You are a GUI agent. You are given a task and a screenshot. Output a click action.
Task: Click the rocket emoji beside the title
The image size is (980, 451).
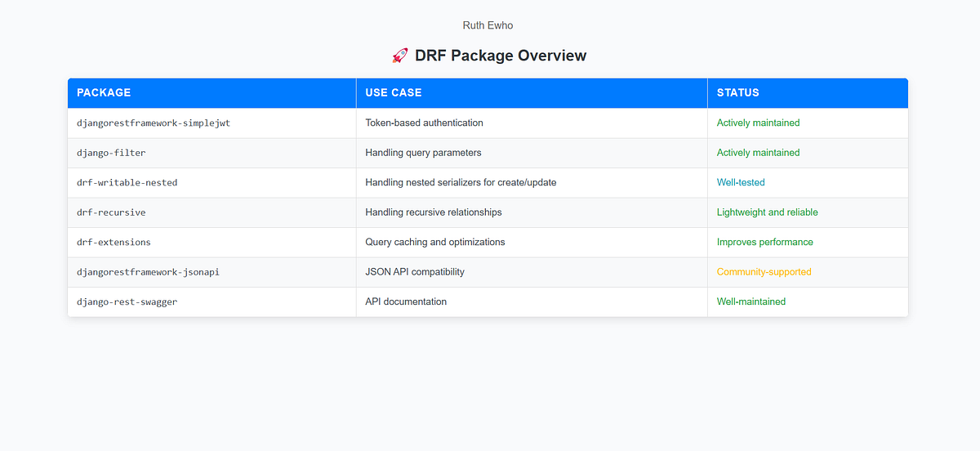(400, 56)
